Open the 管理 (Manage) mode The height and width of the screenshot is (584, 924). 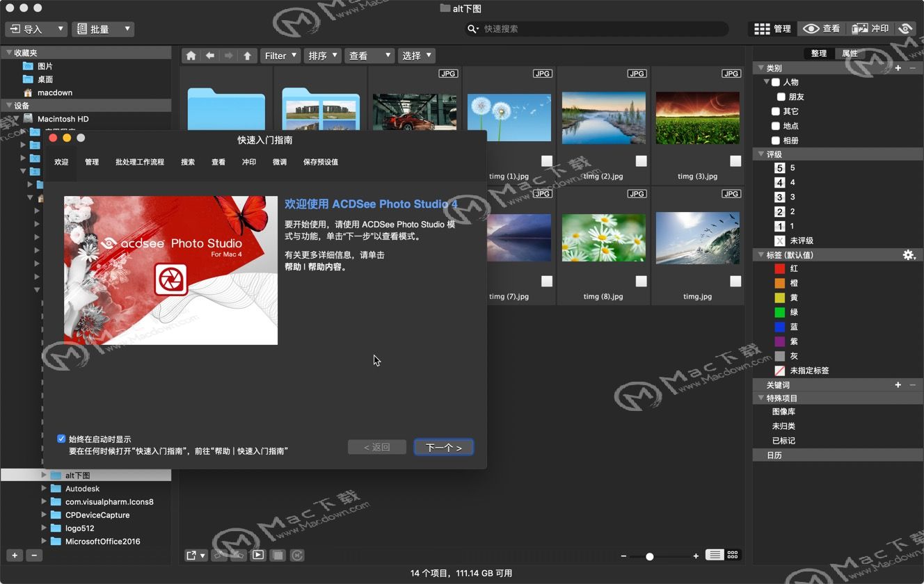coord(773,29)
